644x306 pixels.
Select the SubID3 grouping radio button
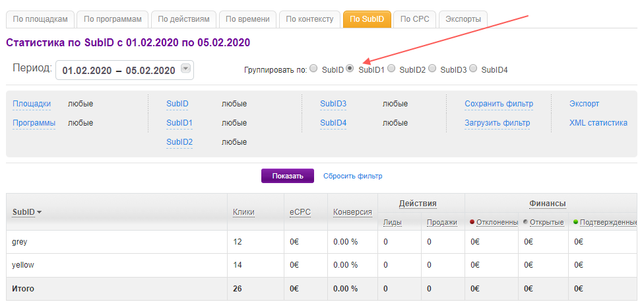(x=432, y=68)
